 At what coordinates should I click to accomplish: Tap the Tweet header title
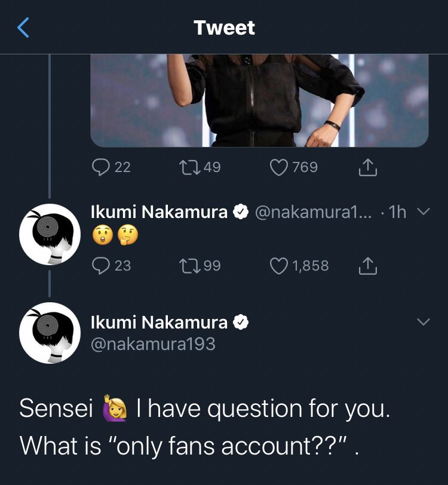click(224, 27)
